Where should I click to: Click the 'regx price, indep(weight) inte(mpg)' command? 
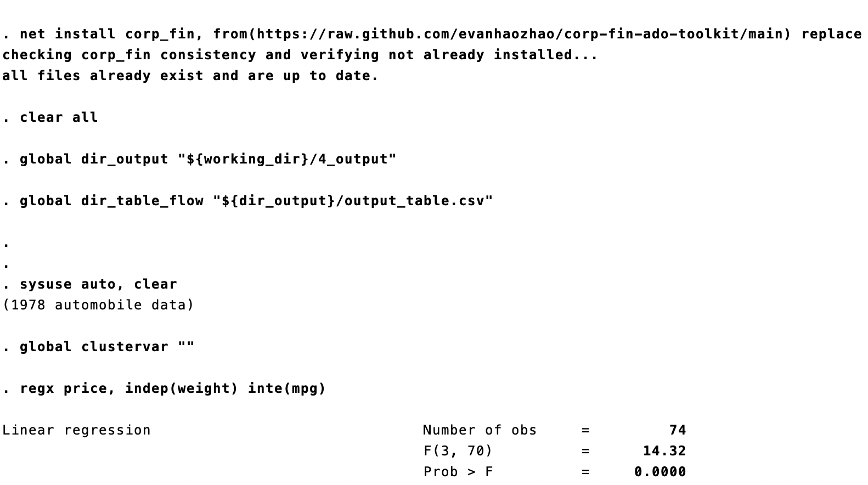point(173,388)
